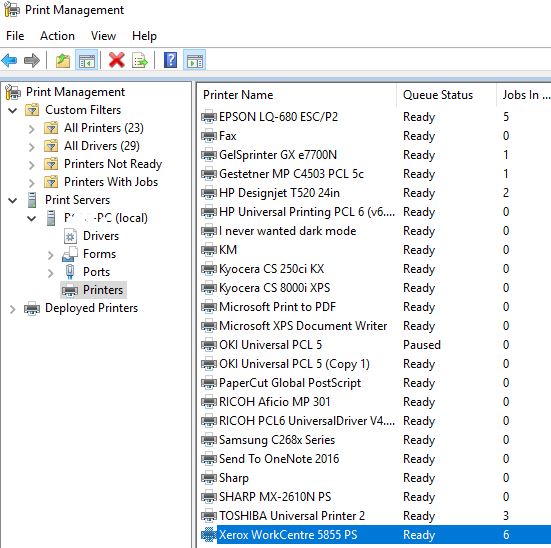Image resolution: width=551 pixels, height=548 pixels.
Task: Click the EPSON LQ-680 ESC/P2 printer icon
Action: [x=209, y=117]
